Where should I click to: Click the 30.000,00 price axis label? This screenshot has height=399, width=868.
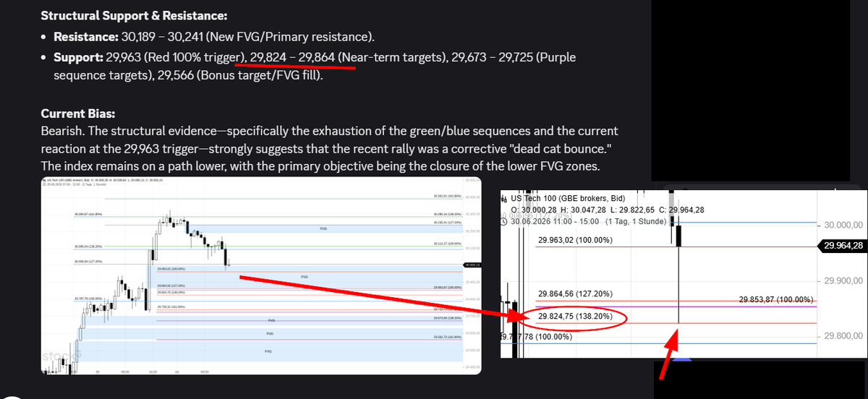click(843, 225)
